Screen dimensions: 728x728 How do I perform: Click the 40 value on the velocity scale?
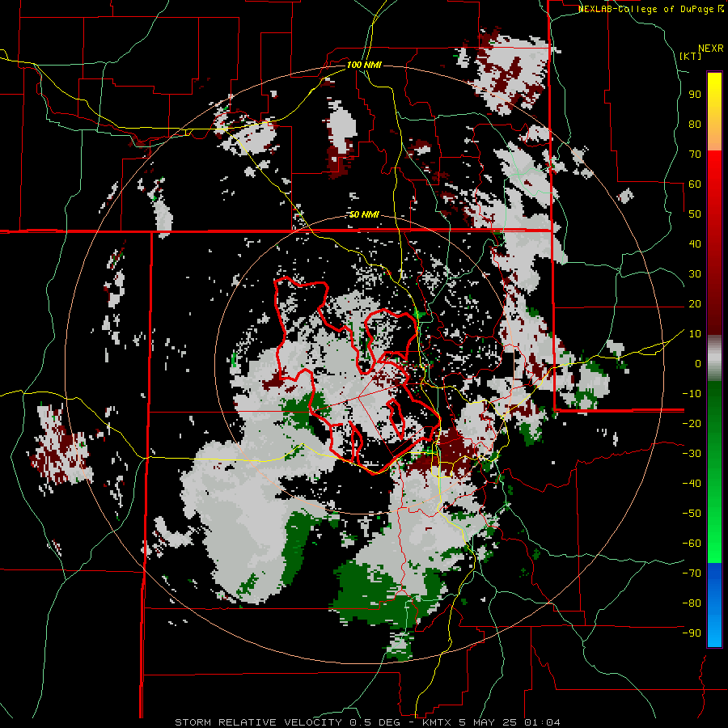tap(695, 243)
